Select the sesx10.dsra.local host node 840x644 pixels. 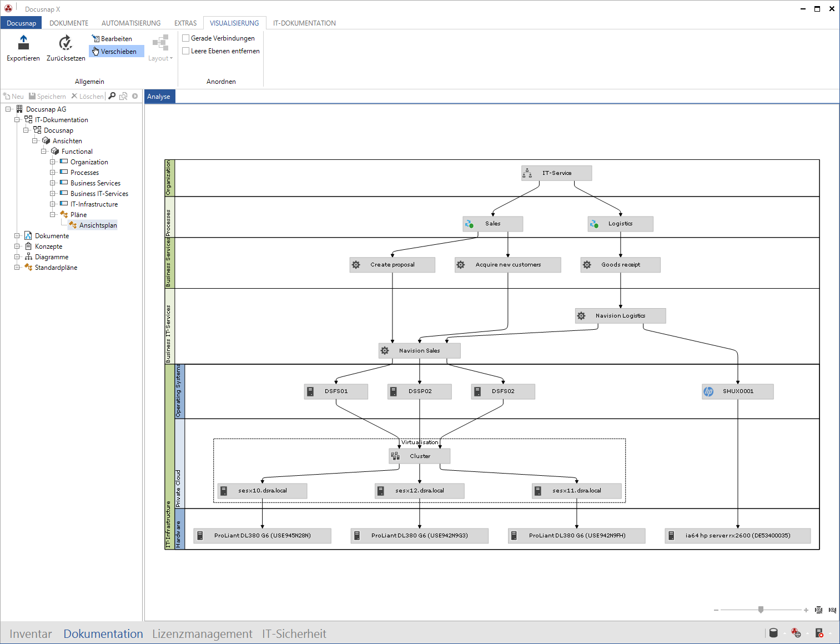point(263,491)
